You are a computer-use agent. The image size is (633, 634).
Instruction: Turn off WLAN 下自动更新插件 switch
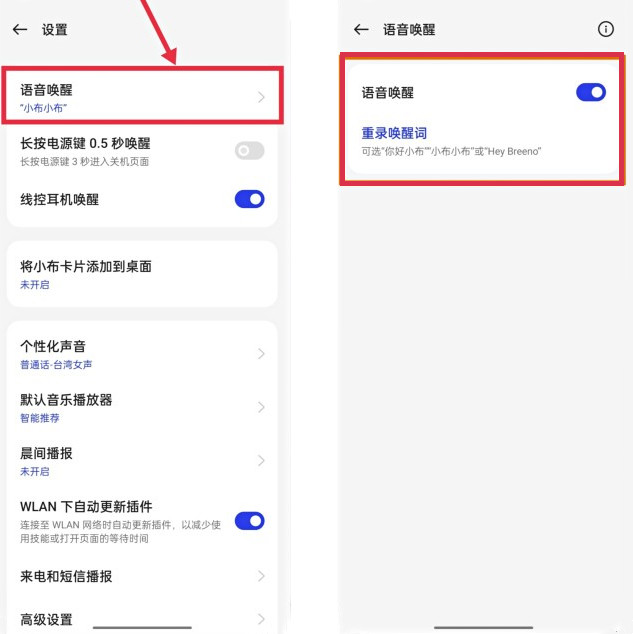pyautogui.click(x=249, y=521)
